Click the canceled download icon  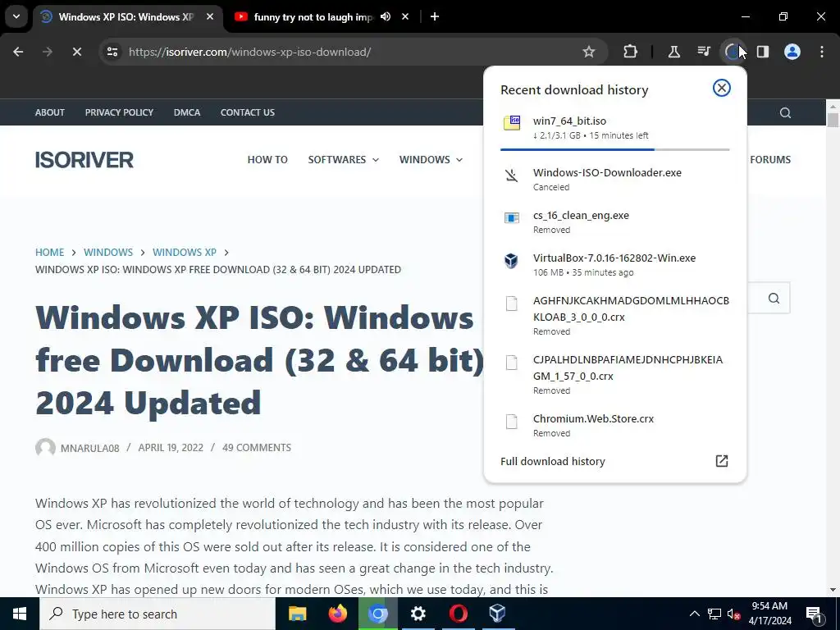coord(512,176)
